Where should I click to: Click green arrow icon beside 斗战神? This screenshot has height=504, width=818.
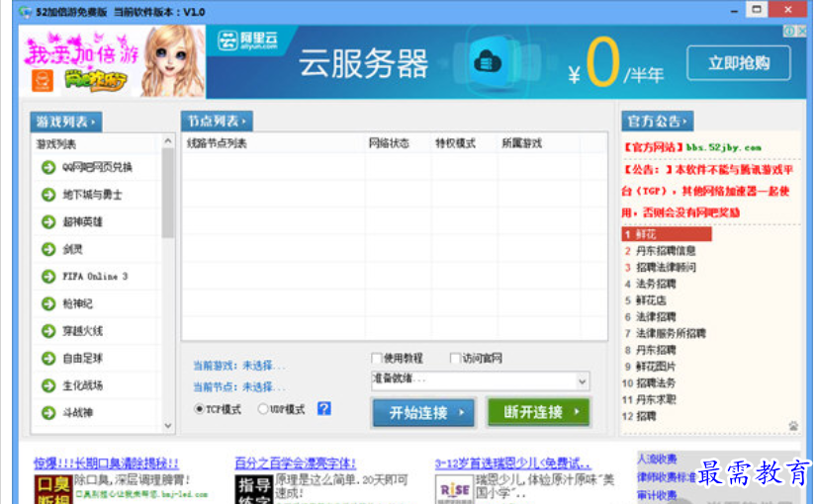(x=48, y=413)
